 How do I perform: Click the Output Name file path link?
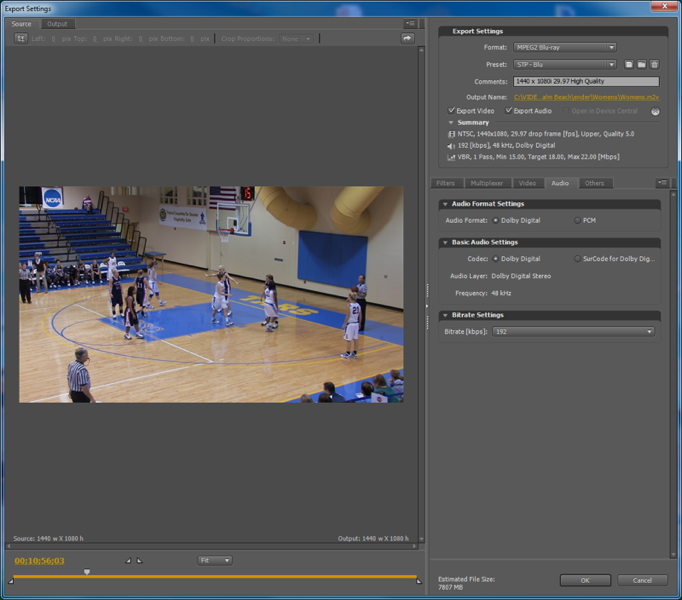586,97
